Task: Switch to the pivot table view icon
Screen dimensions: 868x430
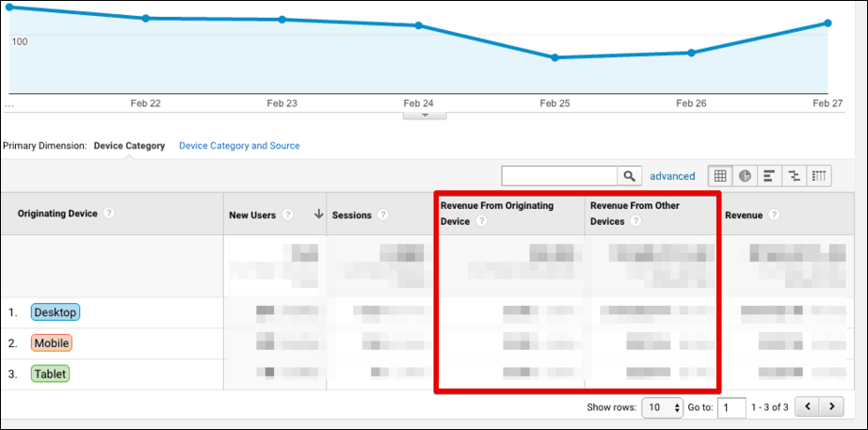Action: coord(819,176)
